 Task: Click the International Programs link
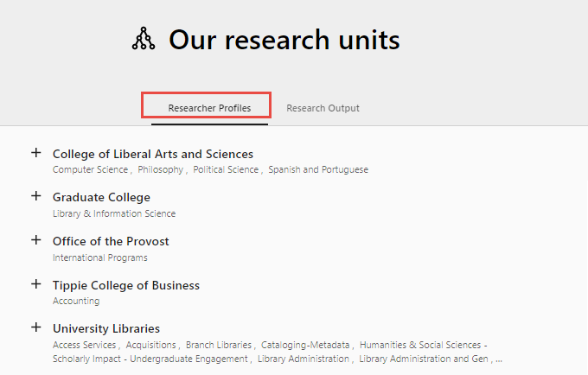point(99,257)
